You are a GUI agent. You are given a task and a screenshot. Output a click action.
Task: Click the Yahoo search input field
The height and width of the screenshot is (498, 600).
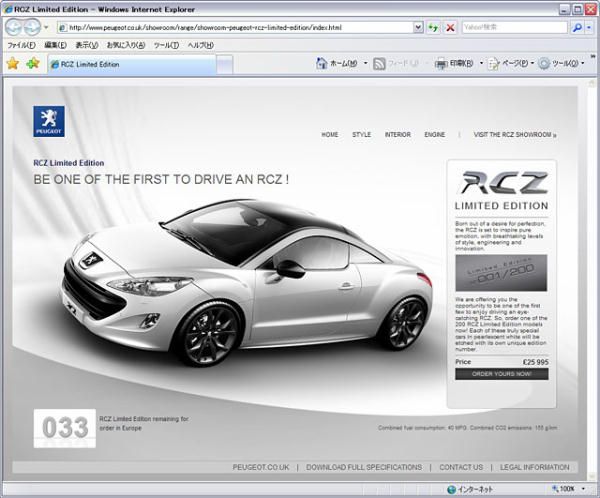coord(515,27)
